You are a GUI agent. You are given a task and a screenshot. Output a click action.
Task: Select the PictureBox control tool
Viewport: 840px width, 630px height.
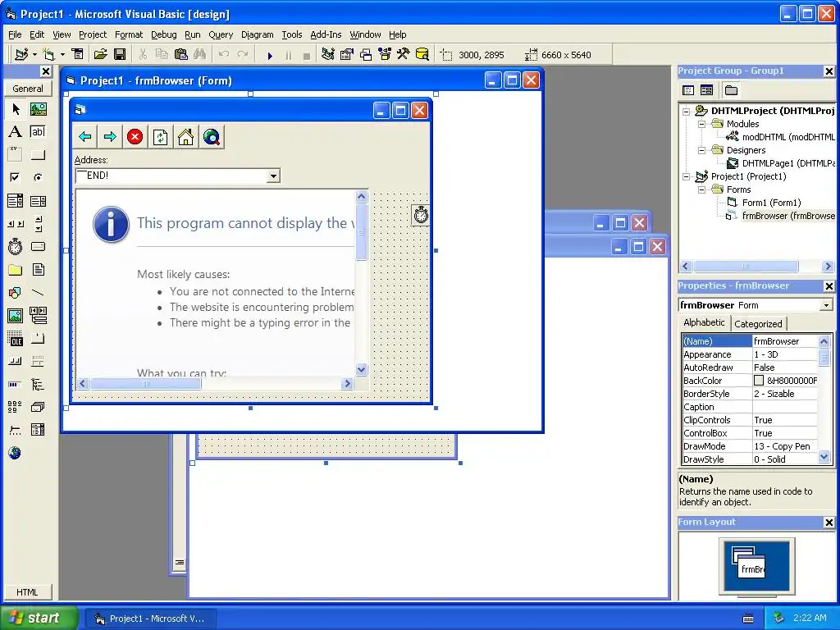[38, 109]
